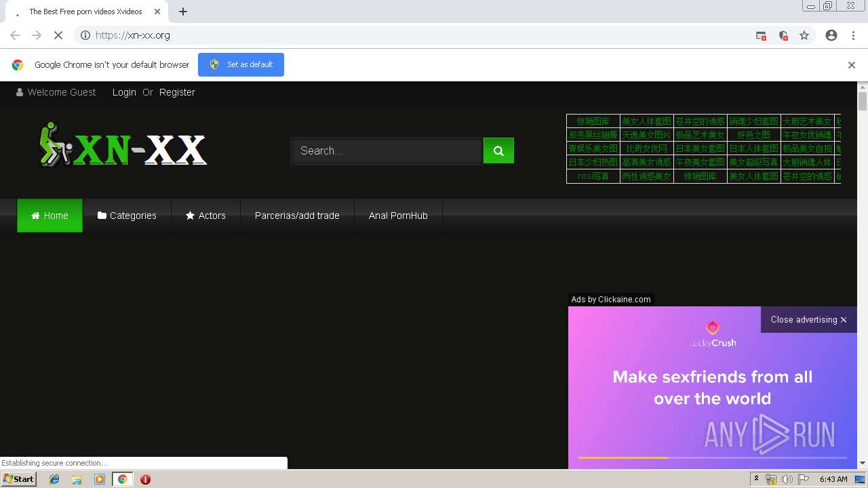Image resolution: width=868 pixels, height=488 pixels.
Task: Open Parcerias/add trade menu item
Action: pos(297,216)
